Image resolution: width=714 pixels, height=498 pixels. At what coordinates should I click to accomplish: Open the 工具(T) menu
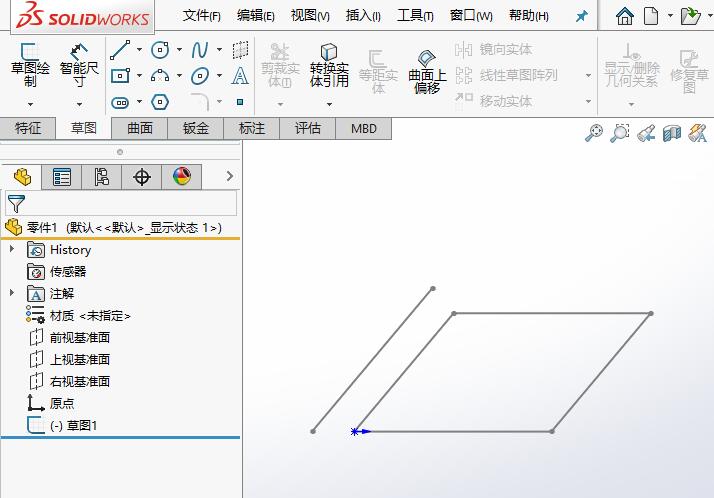click(x=415, y=16)
